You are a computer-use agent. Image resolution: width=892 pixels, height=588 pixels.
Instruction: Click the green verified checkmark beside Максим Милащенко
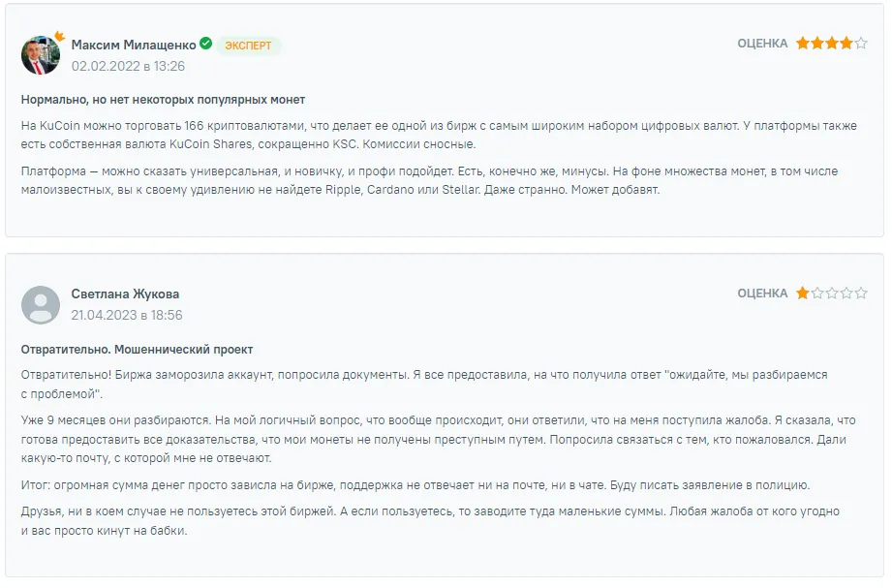[x=205, y=43]
